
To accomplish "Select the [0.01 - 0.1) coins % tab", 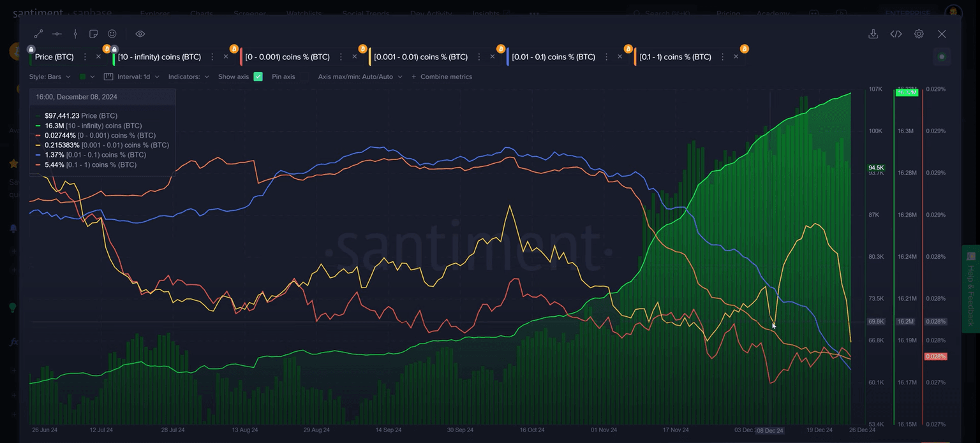I will click(x=553, y=57).
